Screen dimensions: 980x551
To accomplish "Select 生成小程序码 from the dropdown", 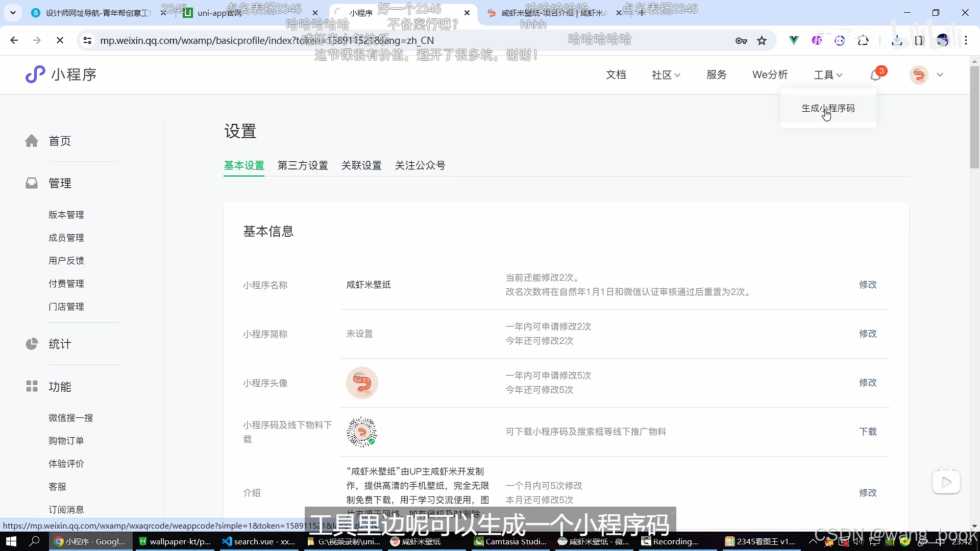I will [x=828, y=108].
